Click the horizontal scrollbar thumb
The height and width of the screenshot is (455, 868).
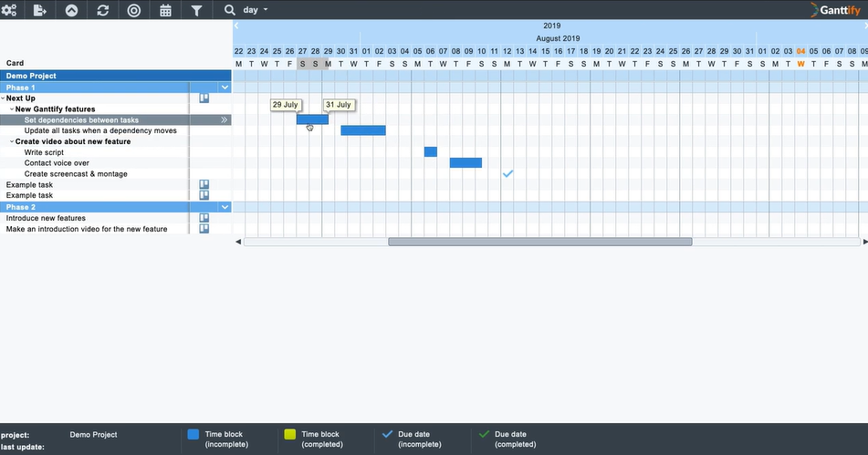tap(539, 242)
